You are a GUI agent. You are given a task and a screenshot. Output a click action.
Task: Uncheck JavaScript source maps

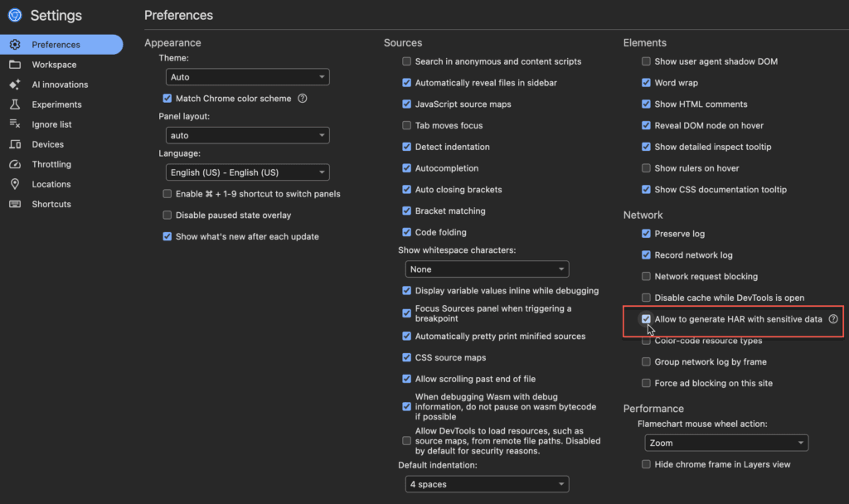(406, 104)
